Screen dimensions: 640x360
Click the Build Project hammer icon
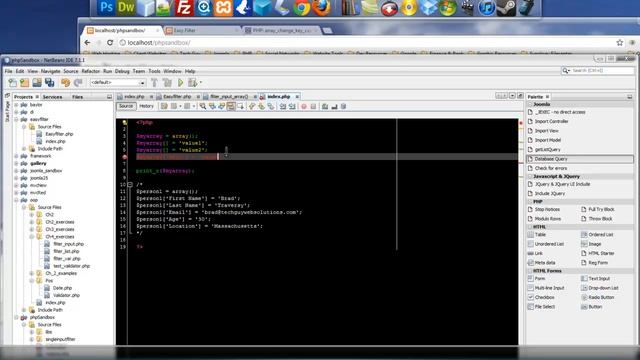155,83
